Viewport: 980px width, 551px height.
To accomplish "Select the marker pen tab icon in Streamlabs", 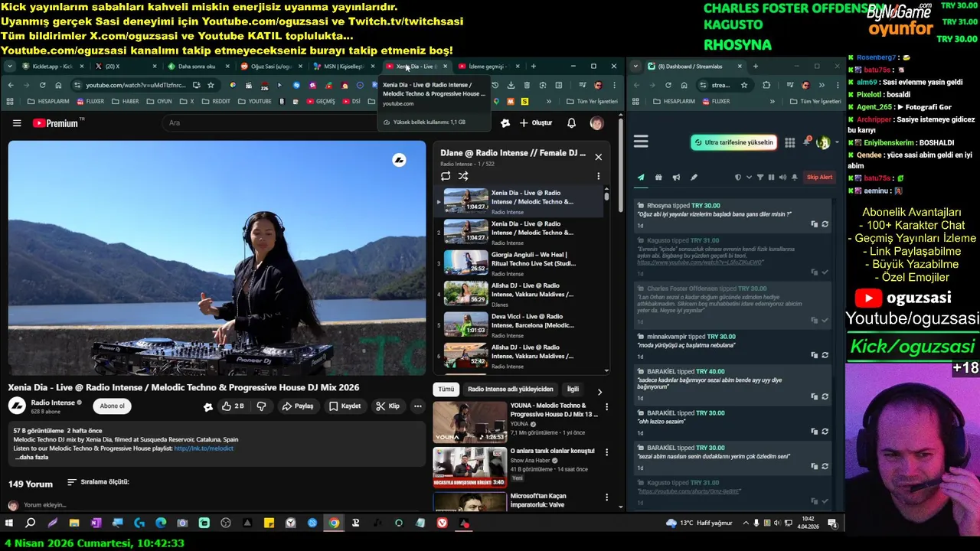I will 694,178.
